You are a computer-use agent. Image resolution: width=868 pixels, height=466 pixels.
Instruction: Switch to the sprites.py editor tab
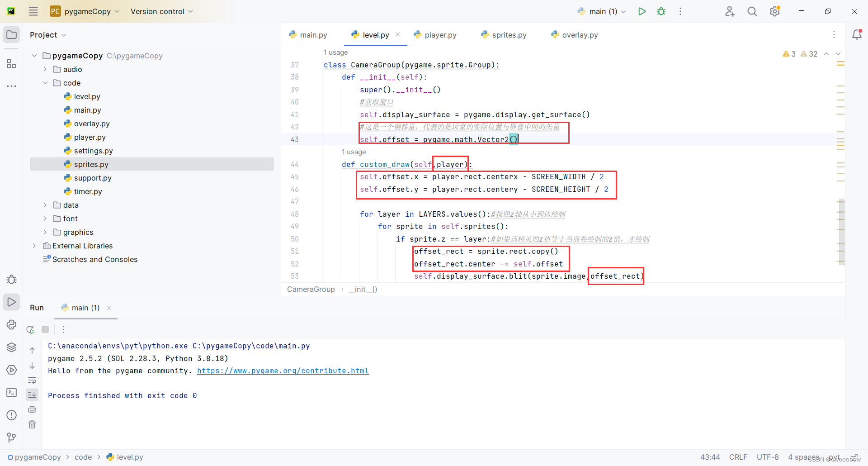coord(504,35)
